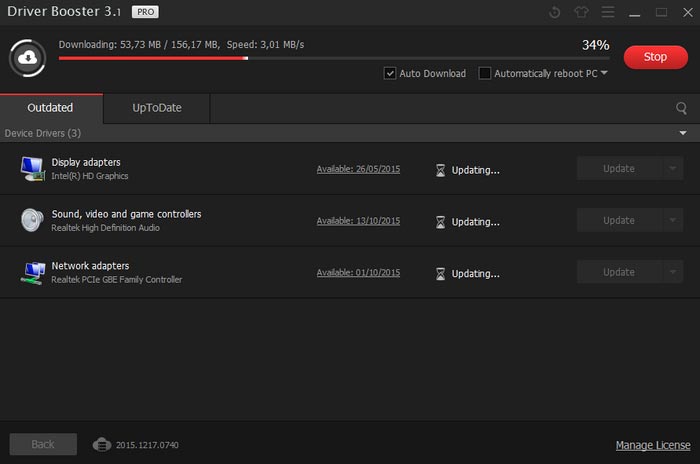Viewport: 700px width, 464px height.
Task: Click the red download progress bar
Action: click(152, 58)
